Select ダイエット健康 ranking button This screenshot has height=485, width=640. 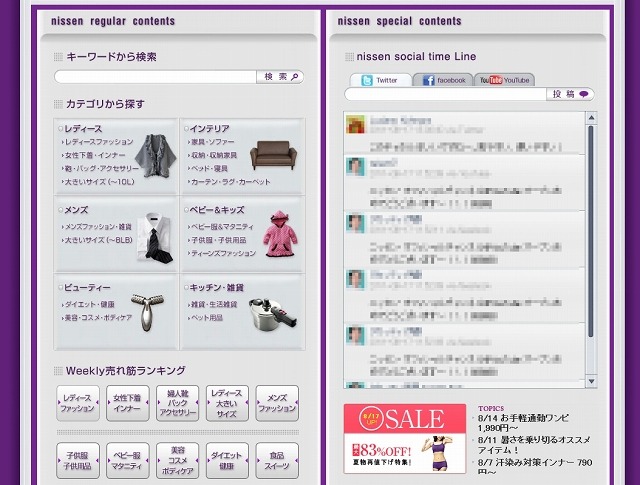click(x=227, y=461)
